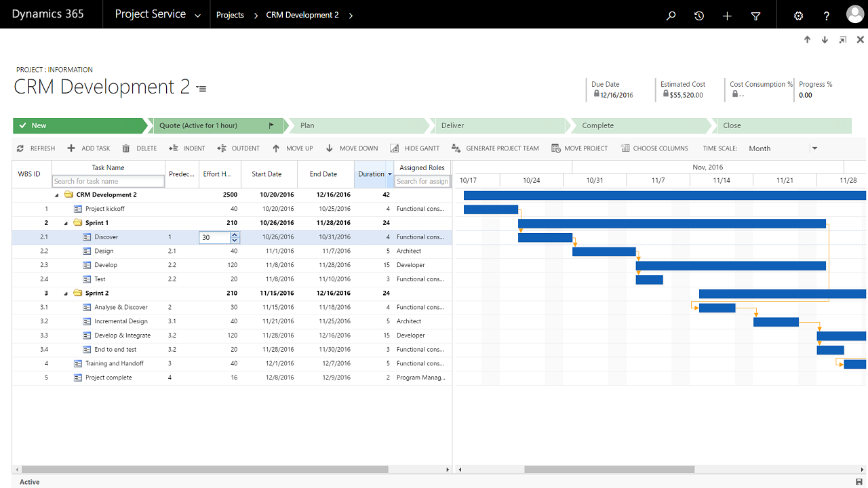Screen dimensions: 868x488
Task: Hide the Gantt chart
Action: [414, 148]
